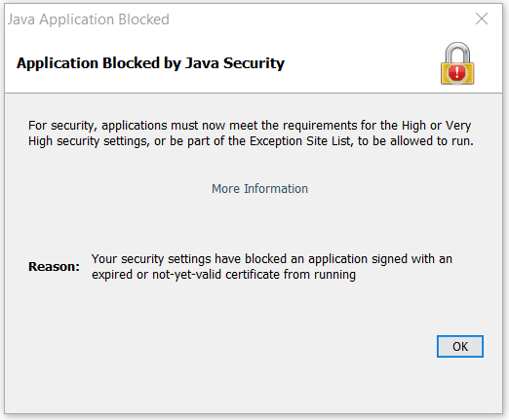
Task: Click the 'For security, applications must' paragraph
Action: pos(251,134)
